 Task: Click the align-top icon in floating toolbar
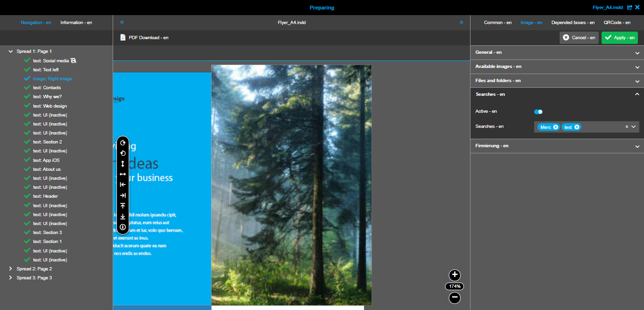pos(123,205)
